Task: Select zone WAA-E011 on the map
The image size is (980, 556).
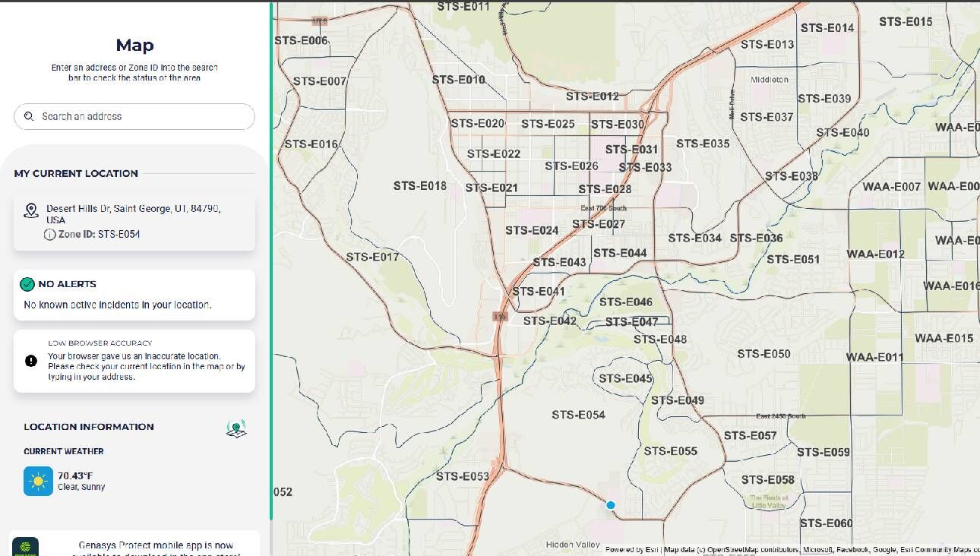Action: [875, 358]
